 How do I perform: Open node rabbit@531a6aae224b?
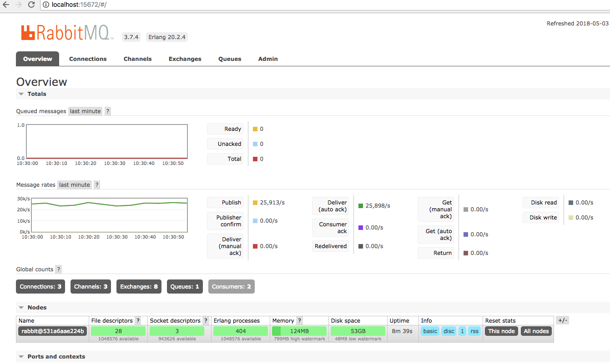(53, 331)
